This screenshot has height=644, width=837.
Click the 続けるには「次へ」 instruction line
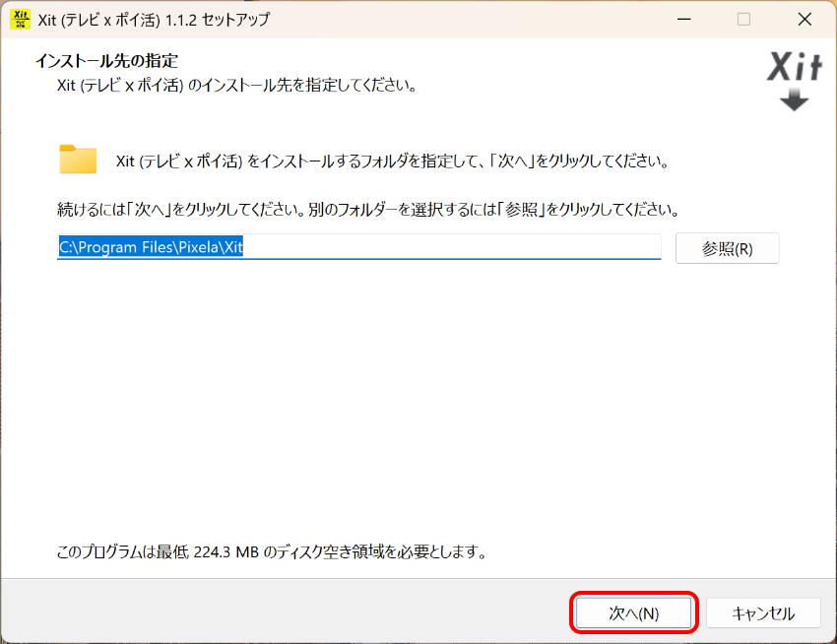tap(368, 210)
